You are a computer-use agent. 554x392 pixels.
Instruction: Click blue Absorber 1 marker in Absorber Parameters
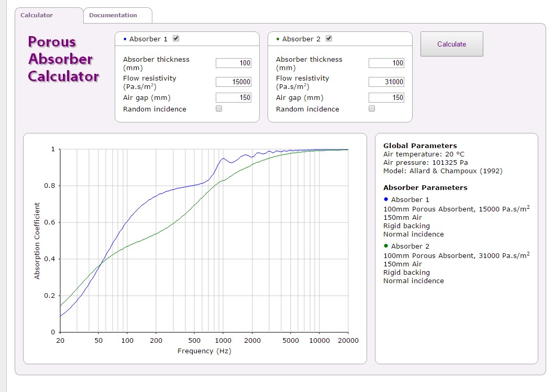(386, 199)
